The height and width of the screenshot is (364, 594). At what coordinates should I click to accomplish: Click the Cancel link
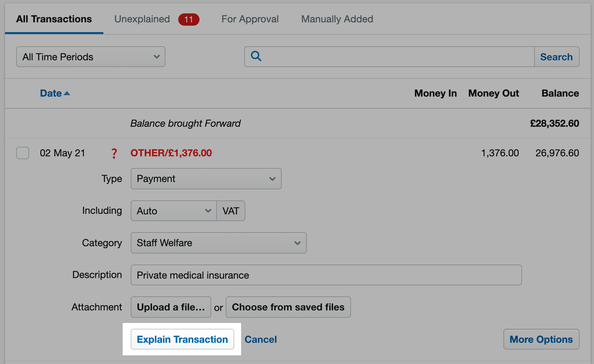pyautogui.click(x=261, y=339)
